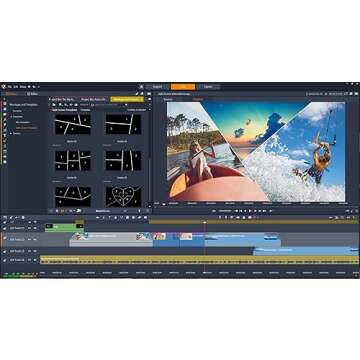Viewport: 360px width, 360px height.
Task: Select the green clip on Track 1
Action: [x=64, y=228]
